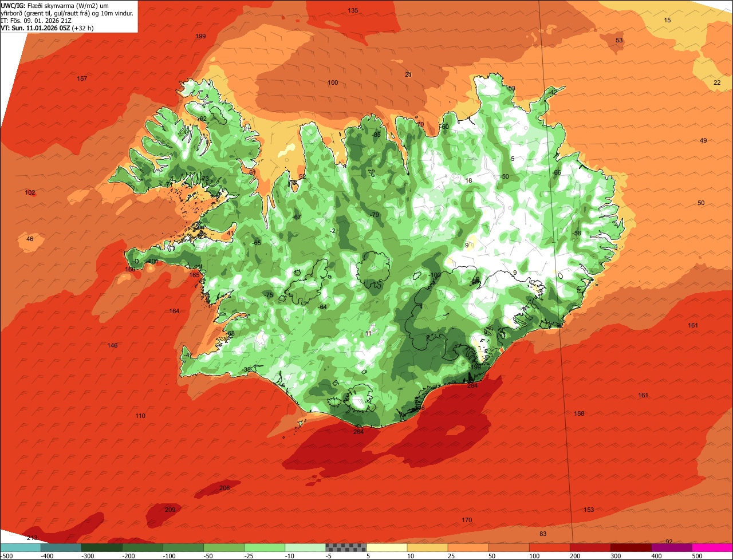Click the pale yellow swatch between 5 and 10
The height and width of the screenshot is (560, 733).
387,547
